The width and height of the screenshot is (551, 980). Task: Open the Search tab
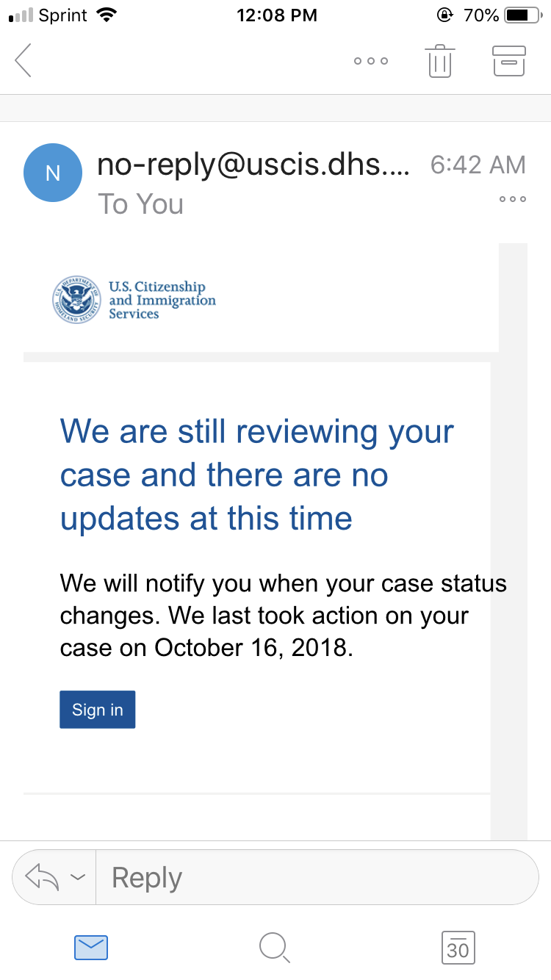click(275, 948)
